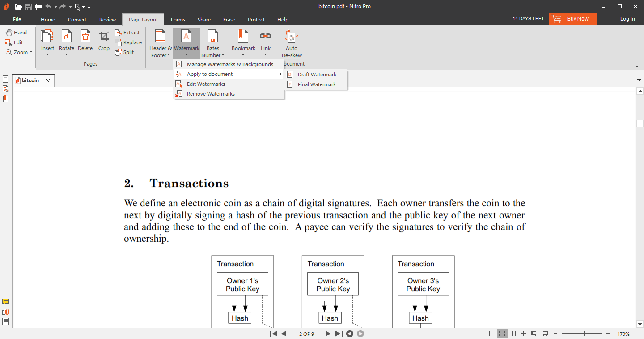Screen dimensions: 644x339
Task: Click the Header & Footer icon
Action: pos(161,37)
